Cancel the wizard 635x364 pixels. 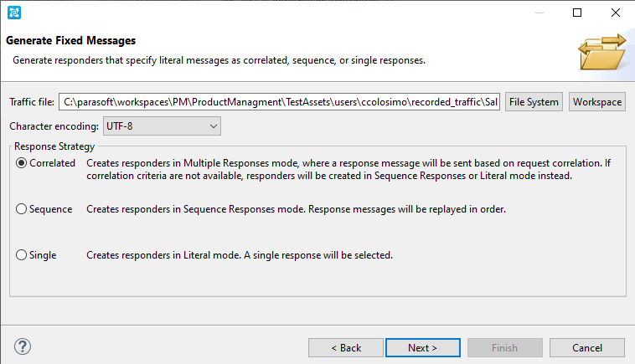click(x=587, y=348)
